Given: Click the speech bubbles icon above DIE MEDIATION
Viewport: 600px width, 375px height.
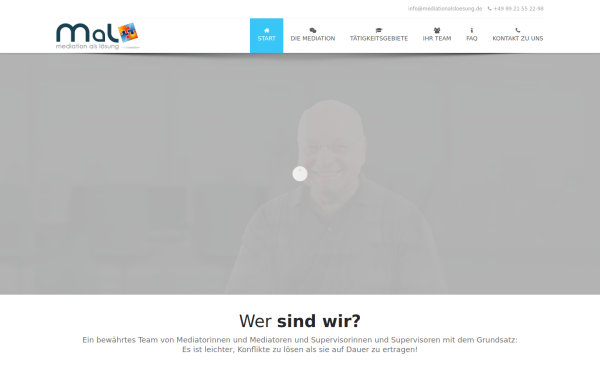Looking at the screenshot, I should (313, 30).
